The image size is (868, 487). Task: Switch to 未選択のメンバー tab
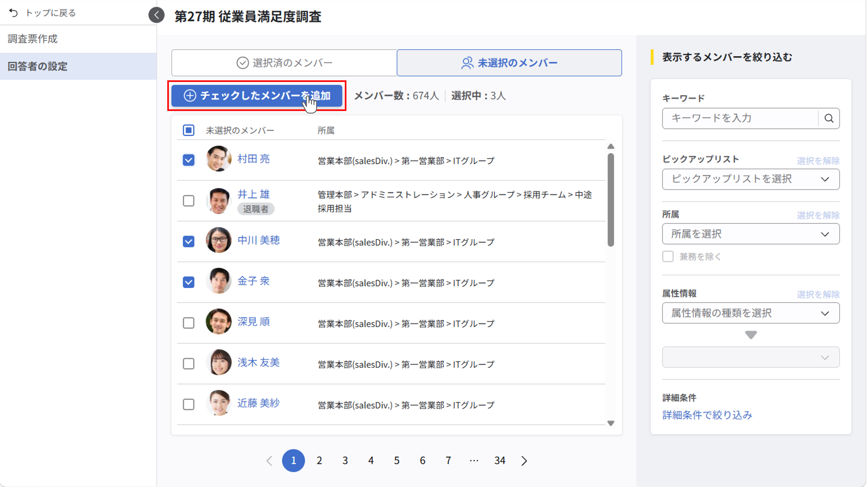coord(510,63)
